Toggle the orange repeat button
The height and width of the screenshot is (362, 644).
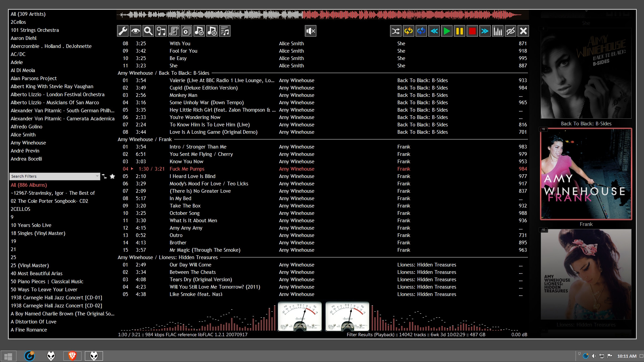pyautogui.click(x=408, y=31)
